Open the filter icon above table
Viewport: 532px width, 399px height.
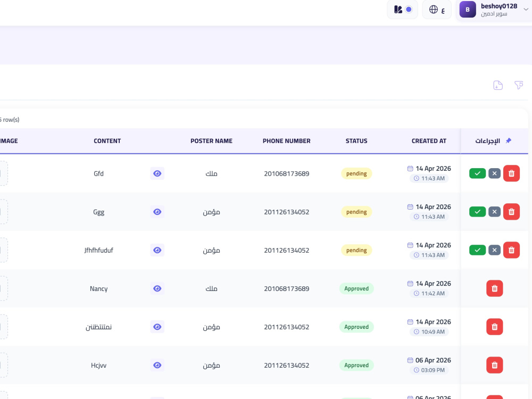tap(518, 85)
